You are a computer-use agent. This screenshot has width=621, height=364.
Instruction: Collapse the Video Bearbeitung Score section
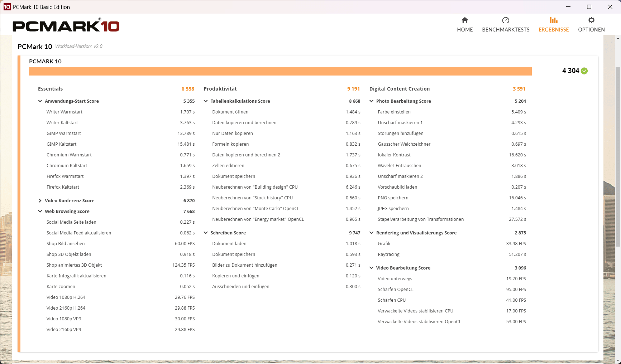coord(371,268)
